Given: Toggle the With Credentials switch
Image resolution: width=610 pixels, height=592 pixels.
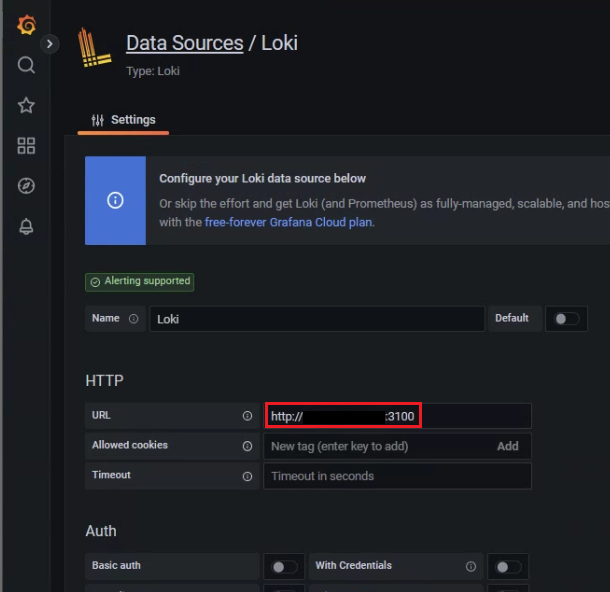Looking at the screenshot, I should 508,567.
